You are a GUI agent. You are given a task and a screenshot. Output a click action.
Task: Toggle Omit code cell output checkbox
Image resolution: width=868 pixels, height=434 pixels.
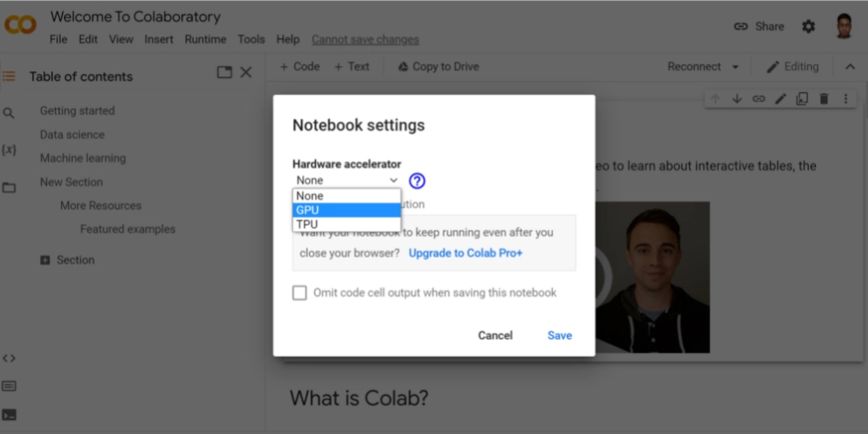pos(299,293)
